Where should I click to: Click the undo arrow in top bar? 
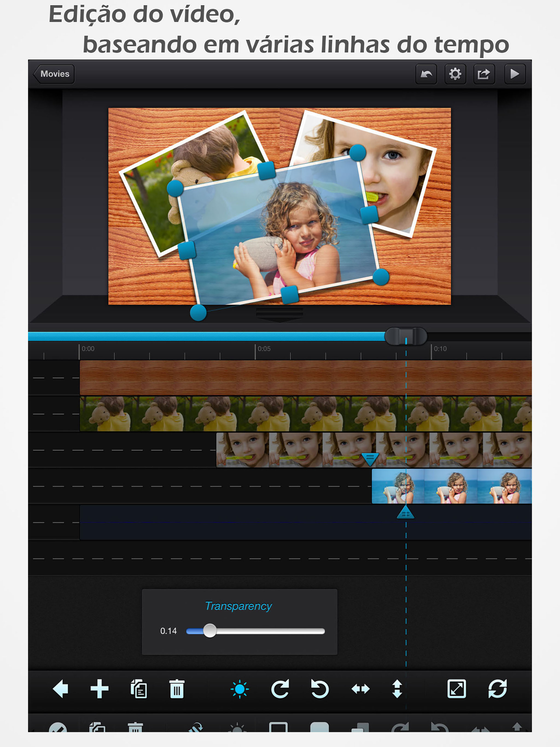[x=426, y=74]
